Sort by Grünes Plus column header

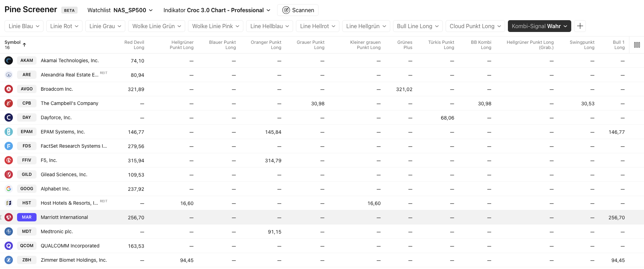(405, 45)
